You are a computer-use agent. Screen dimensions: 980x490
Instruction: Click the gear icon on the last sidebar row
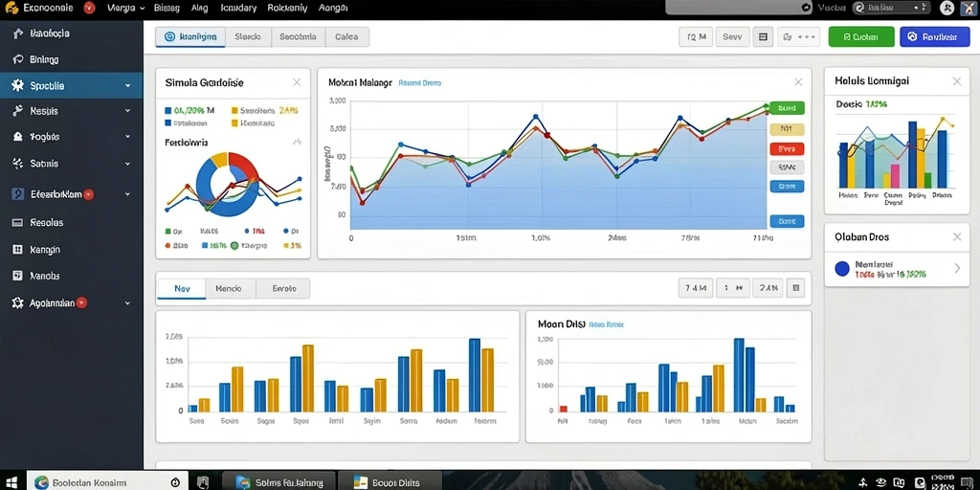click(17, 302)
